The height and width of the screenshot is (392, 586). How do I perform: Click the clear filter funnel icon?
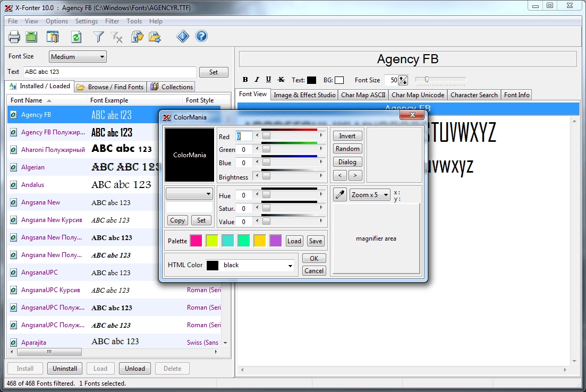click(x=116, y=37)
